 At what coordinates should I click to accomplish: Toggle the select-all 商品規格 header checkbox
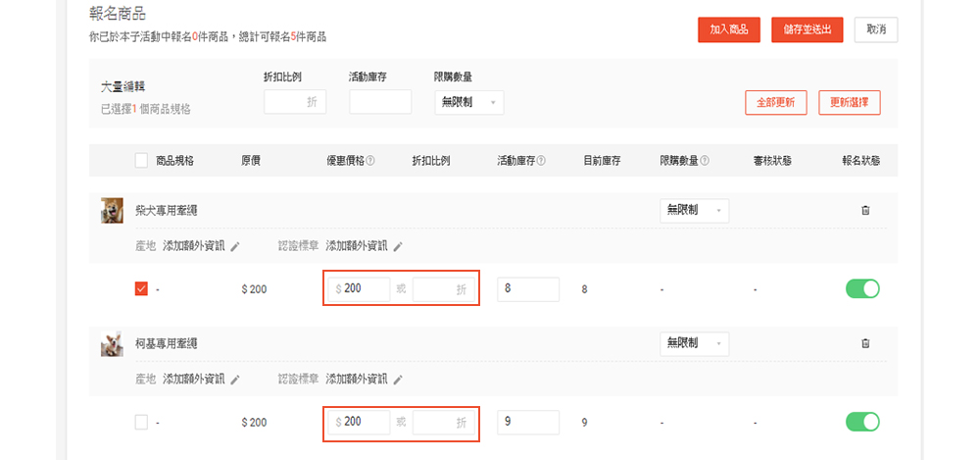tap(141, 161)
